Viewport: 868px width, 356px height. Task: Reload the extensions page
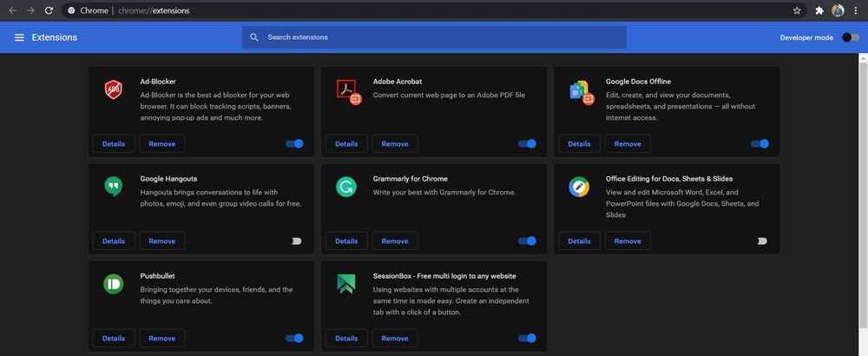[49, 10]
